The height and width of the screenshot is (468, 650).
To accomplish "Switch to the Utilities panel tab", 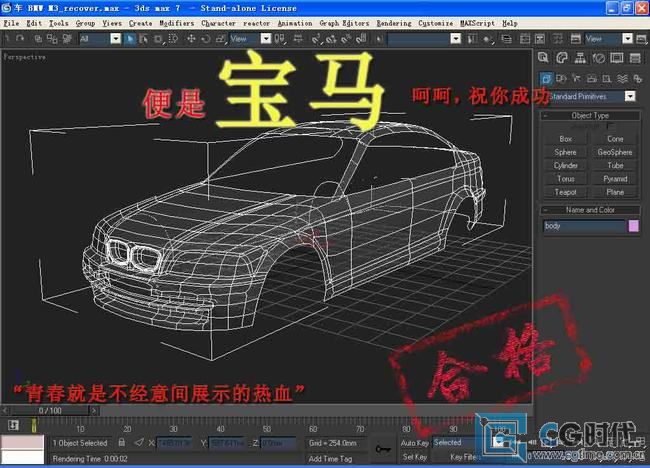I will point(635,58).
